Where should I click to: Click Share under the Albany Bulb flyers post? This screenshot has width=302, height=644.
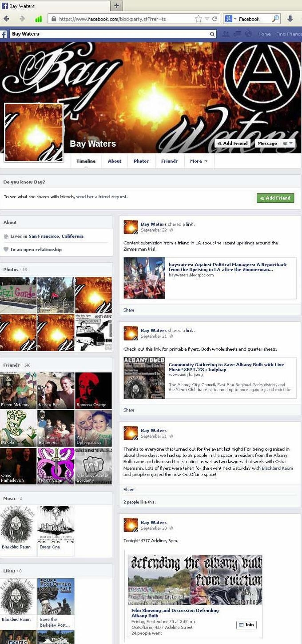pos(129,410)
